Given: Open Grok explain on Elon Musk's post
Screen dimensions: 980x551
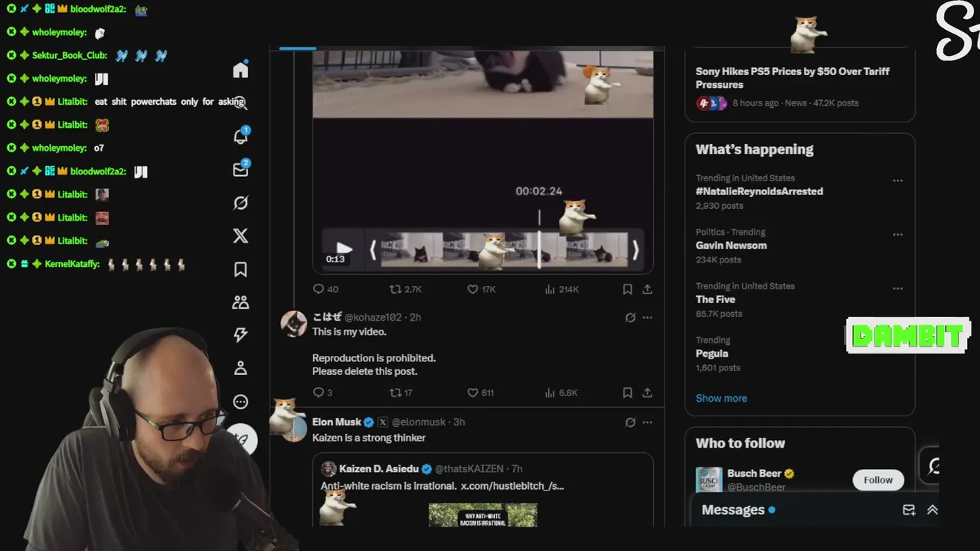Looking at the screenshot, I should point(630,422).
